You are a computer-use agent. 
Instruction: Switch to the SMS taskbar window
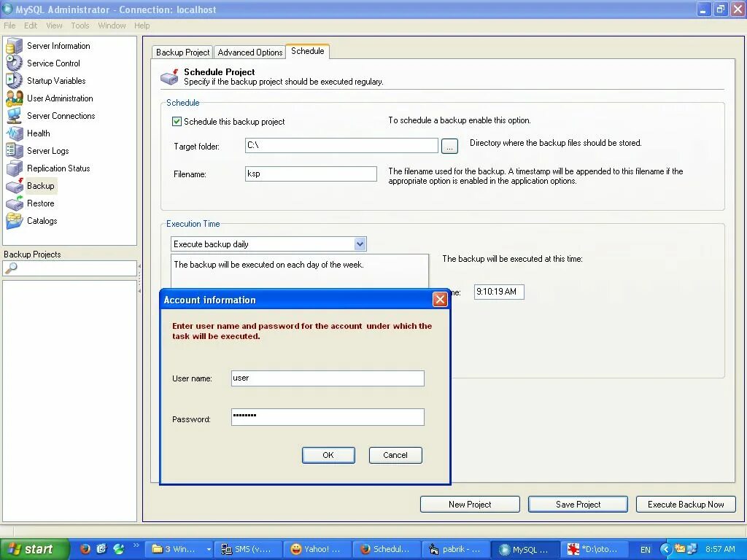(248, 550)
